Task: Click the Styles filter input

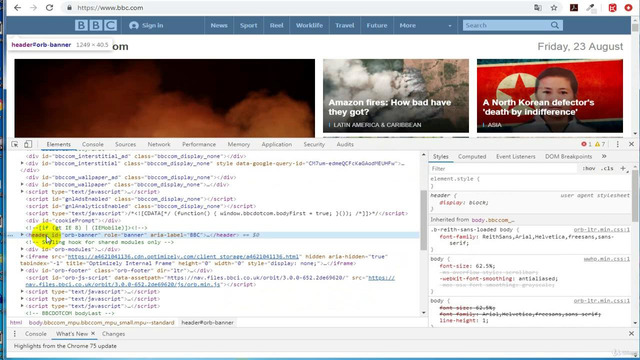Action: click(504, 168)
